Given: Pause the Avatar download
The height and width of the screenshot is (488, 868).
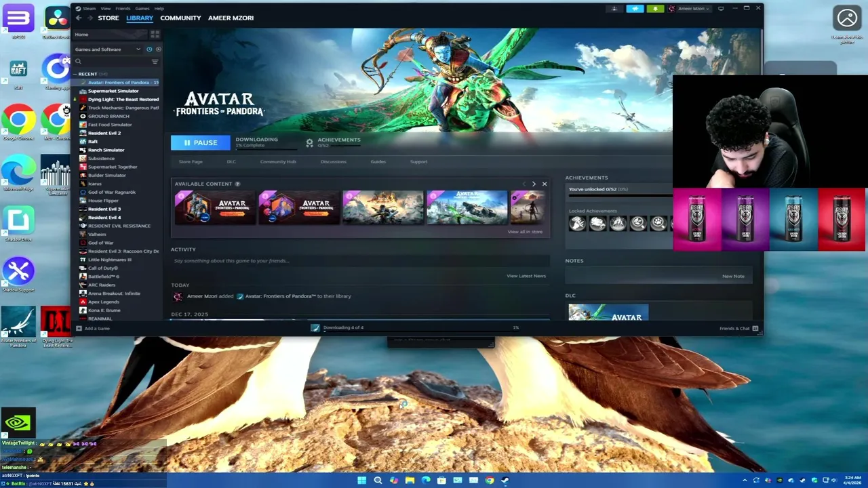Looking at the screenshot, I should (201, 143).
